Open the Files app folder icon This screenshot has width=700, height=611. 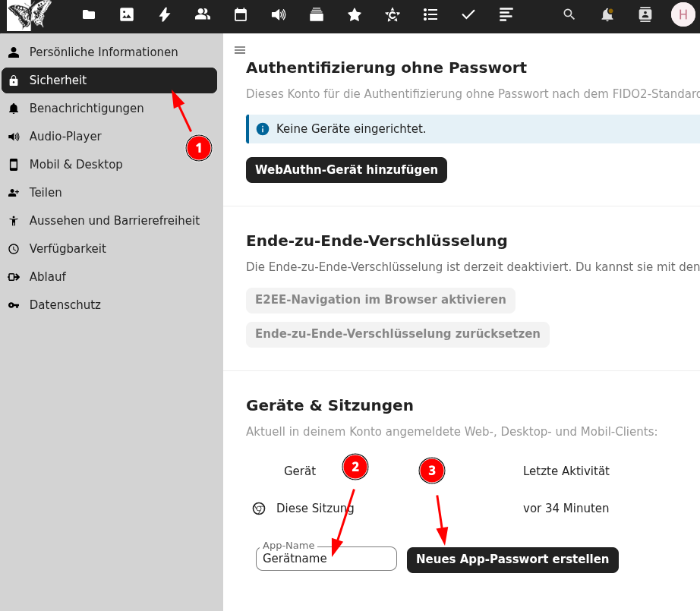pos(89,14)
